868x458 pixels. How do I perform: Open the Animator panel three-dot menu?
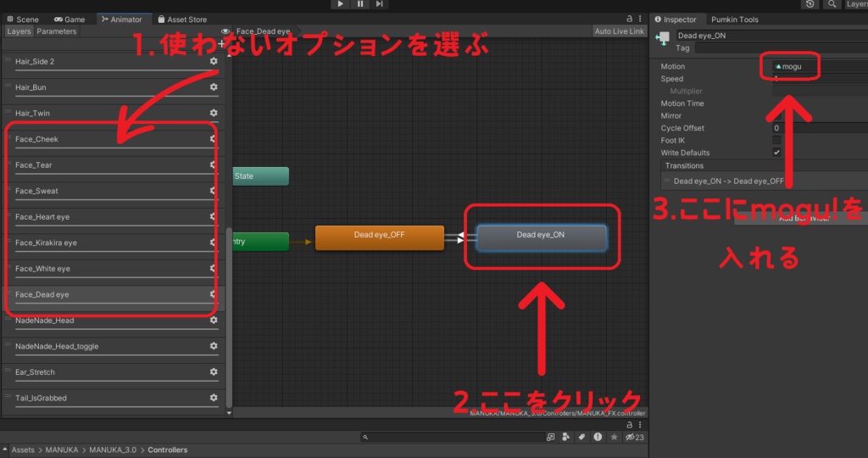640,19
